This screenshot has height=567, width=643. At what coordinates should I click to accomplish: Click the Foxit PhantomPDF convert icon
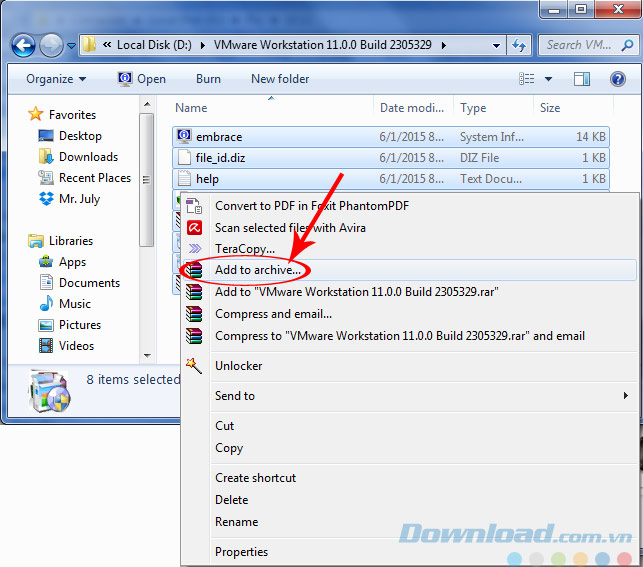194,206
